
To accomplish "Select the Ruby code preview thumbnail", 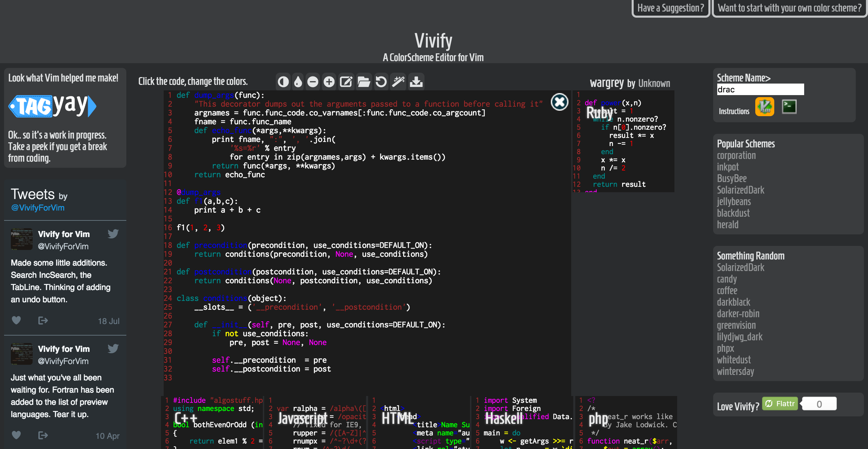I will 623,141.
